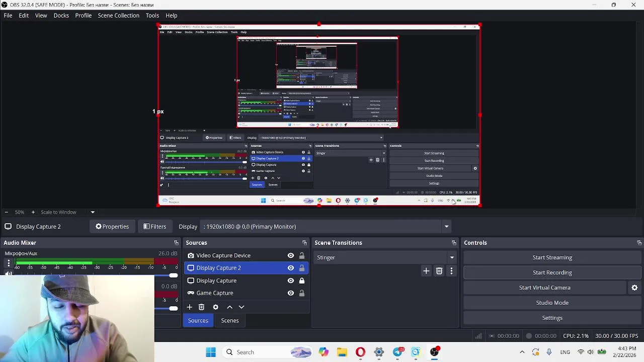Add a scene transition with plus icon

(x=426, y=271)
